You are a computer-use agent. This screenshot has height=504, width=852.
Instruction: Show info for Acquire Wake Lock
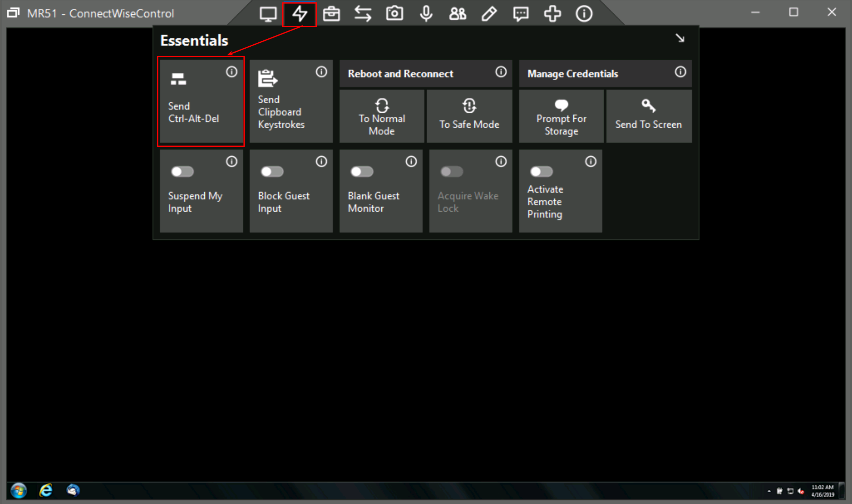point(501,161)
